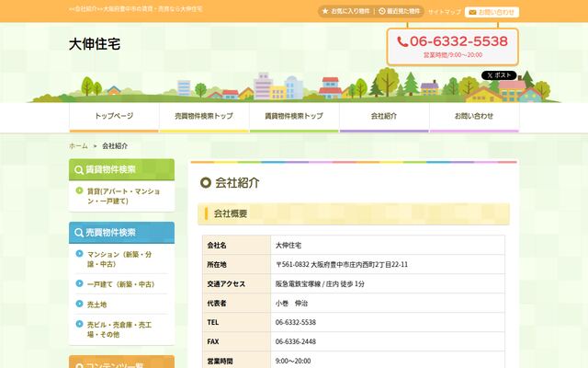Open 一戸建て（新築・中古）sidebar link
The image size is (588, 368).
pos(121,284)
